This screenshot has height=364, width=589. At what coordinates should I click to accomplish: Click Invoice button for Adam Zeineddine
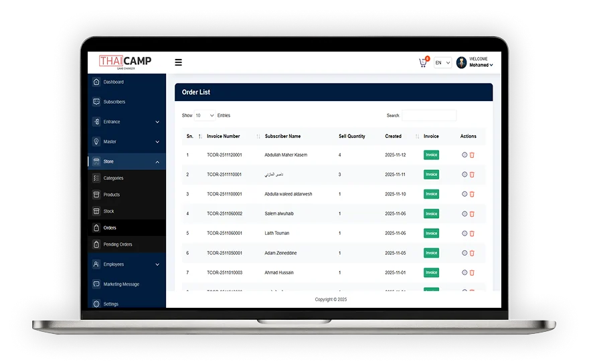pyautogui.click(x=431, y=253)
